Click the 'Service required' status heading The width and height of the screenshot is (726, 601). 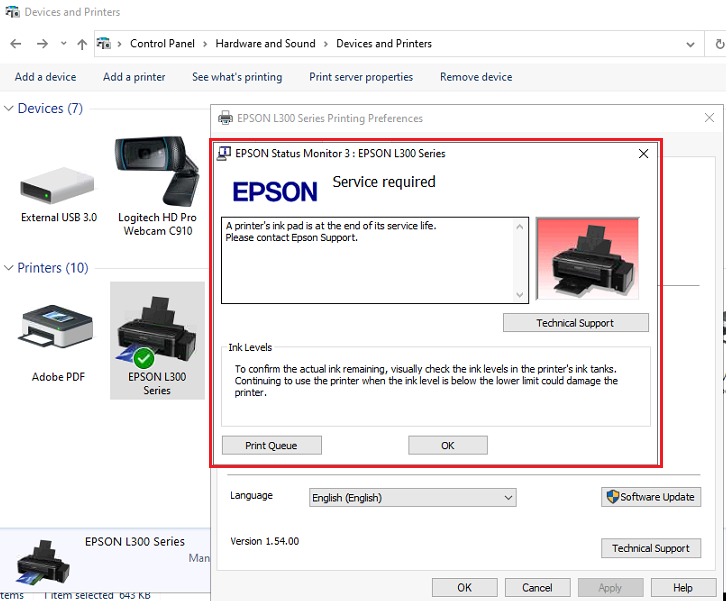pos(384,182)
